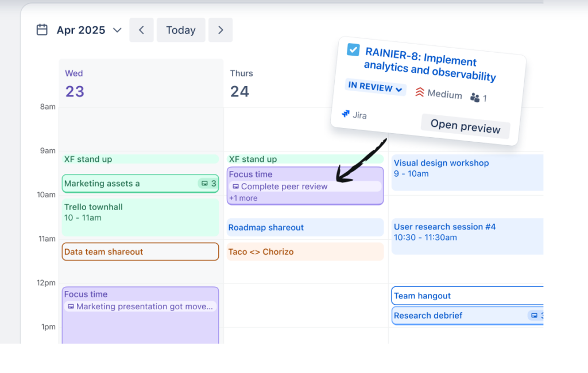Select the Wed 23 date header
This screenshot has height=373, width=588.
click(x=74, y=83)
